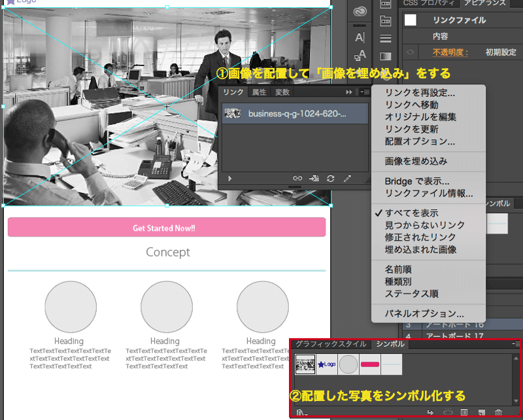Switch to the シンボル tab
The height and width of the screenshot is (420, 523).
point(390,344)
